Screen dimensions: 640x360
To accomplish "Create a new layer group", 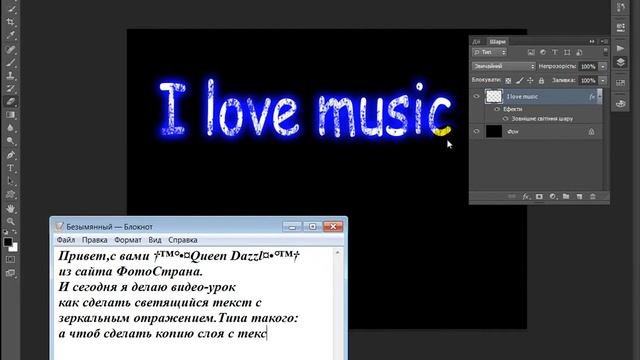I will [x=566, y=197].
